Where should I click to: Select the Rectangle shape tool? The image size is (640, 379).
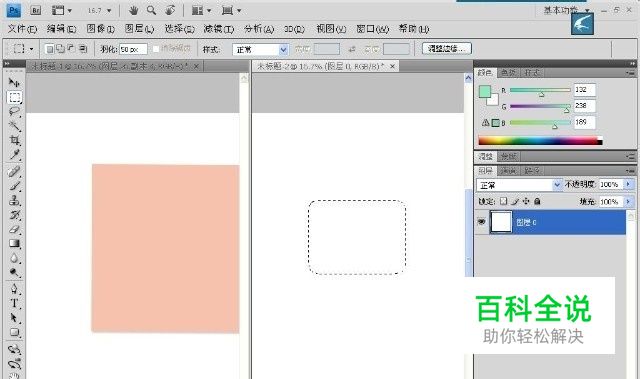click(x=14, y=332)
